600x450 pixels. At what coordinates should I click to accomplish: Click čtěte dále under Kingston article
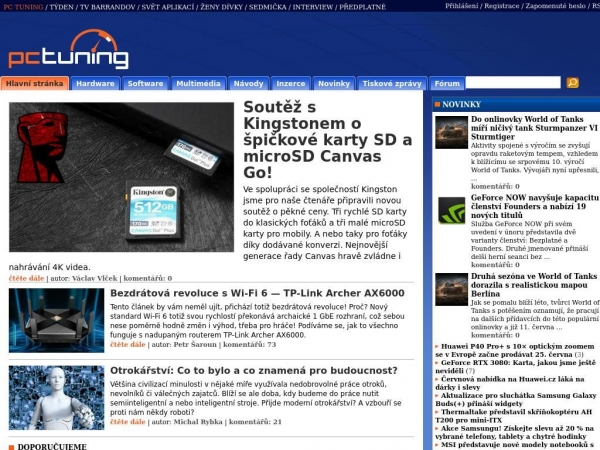coord(26,278)
